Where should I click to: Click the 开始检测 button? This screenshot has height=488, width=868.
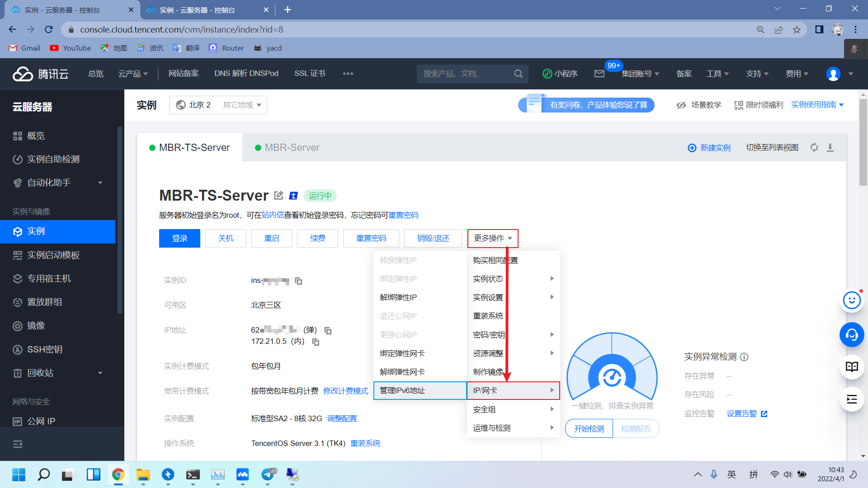pyautogui.click(x=589, y=428)
